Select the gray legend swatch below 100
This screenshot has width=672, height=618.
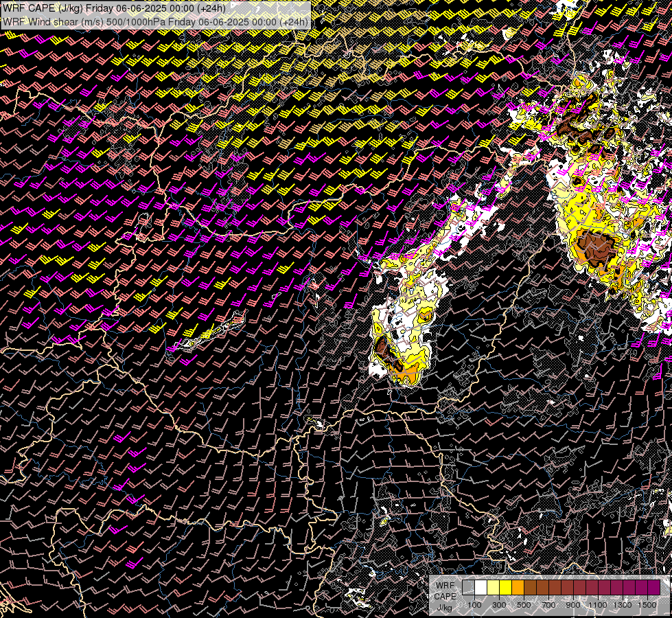[468, 587]
